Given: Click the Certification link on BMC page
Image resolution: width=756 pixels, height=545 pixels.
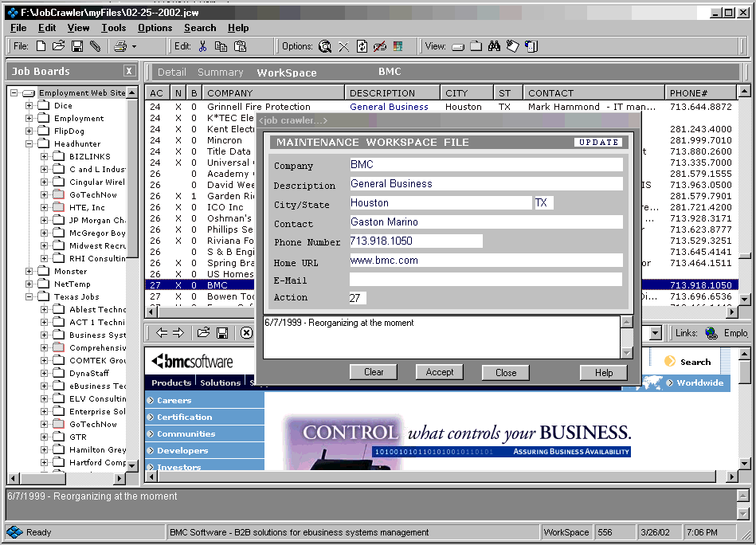Looking at the screenshot, I should 184,418.
